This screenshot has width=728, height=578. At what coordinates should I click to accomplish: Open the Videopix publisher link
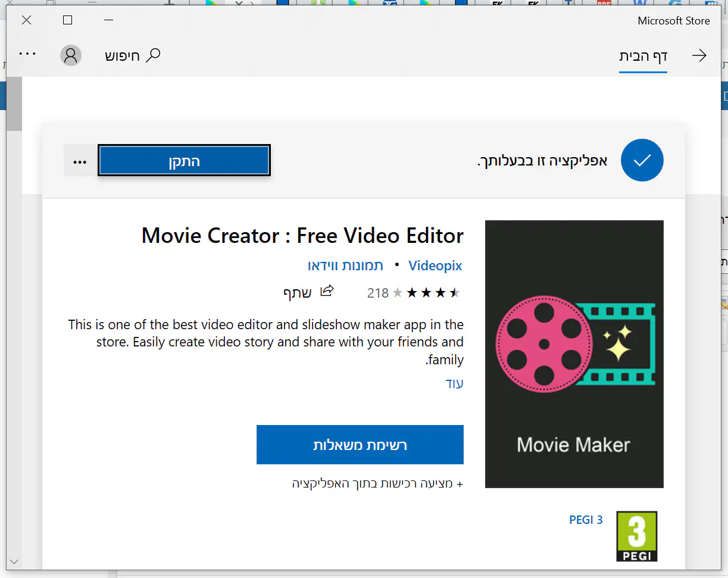coord(435,265)
